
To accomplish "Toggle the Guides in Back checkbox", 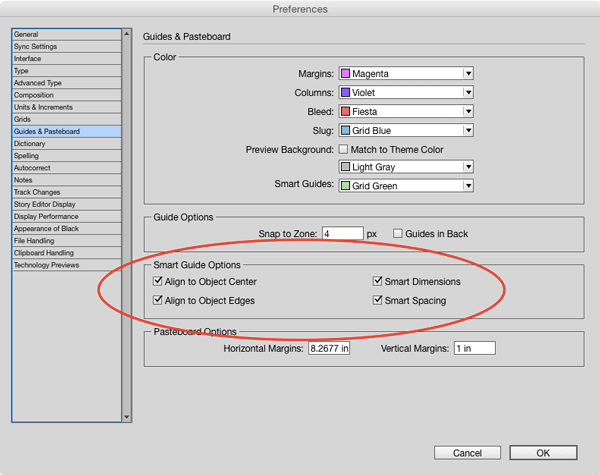I will [398, 233].
